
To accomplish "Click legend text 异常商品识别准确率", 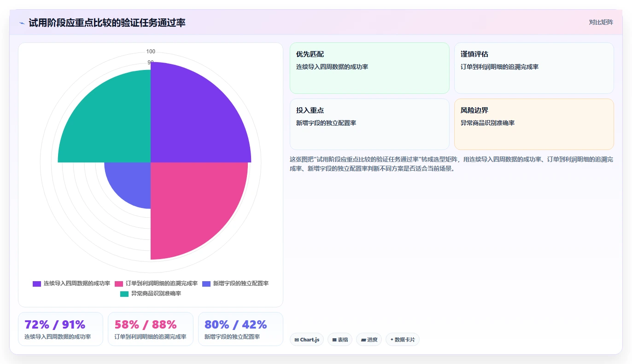I will click(x=156, y=294).
